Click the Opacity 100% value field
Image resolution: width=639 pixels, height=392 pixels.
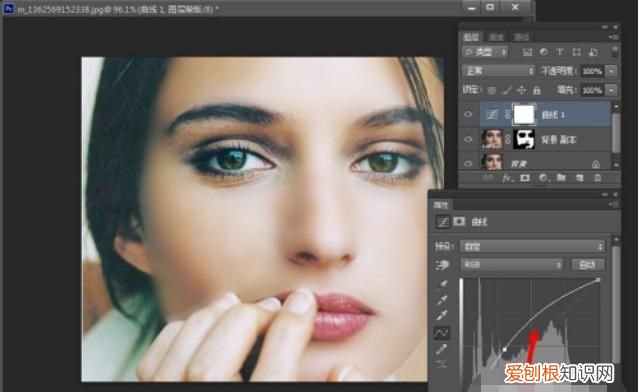tap(593, 71)
